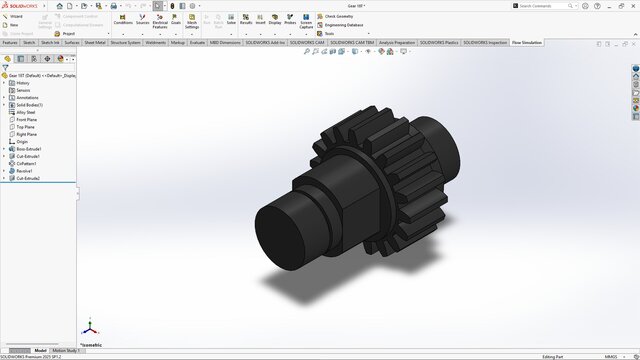This screenshot has height=360, width=640.
Task: Switch to Motion Study 1 tab
Action: click(66, 350)
